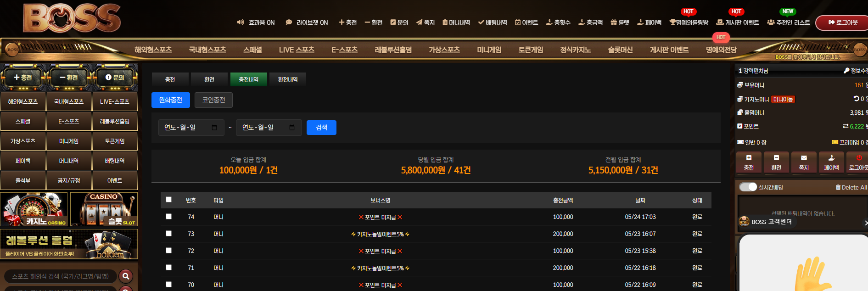Click the point exchange arrows icon

[846, 126]
